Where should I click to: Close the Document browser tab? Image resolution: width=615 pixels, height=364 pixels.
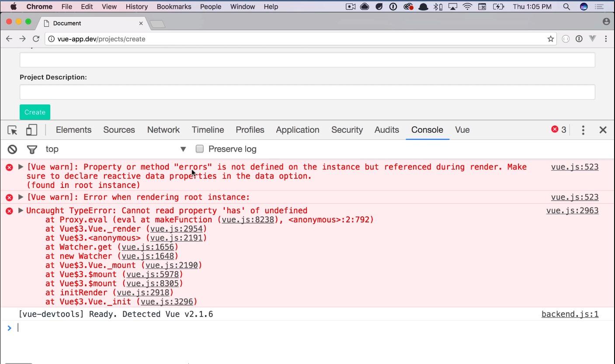pos(141,23)
